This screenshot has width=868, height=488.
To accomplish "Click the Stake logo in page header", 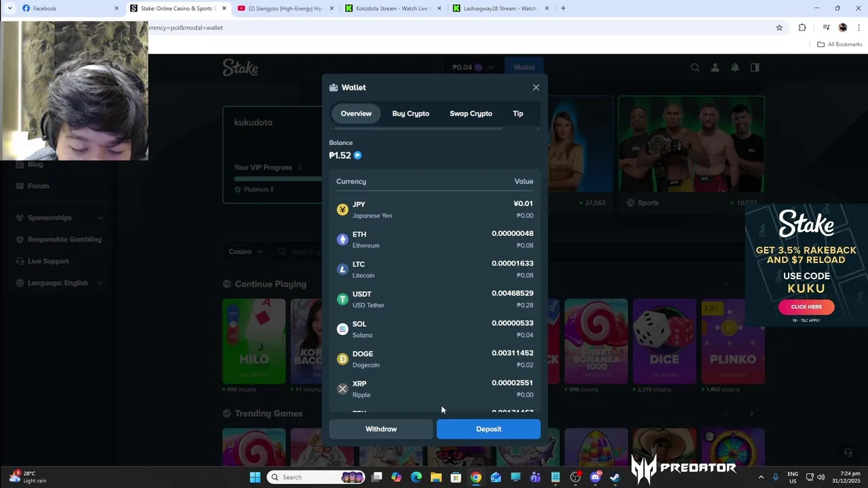I will point(240,68).
